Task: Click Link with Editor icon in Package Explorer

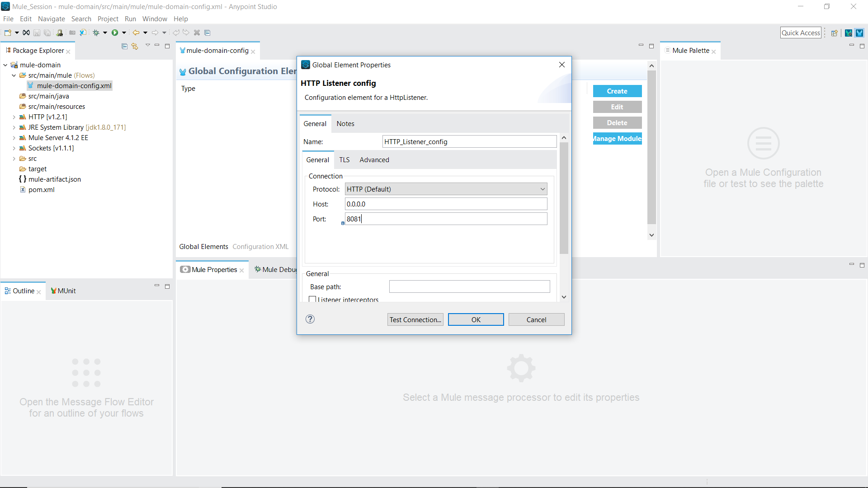Action: tap(135, 46)
